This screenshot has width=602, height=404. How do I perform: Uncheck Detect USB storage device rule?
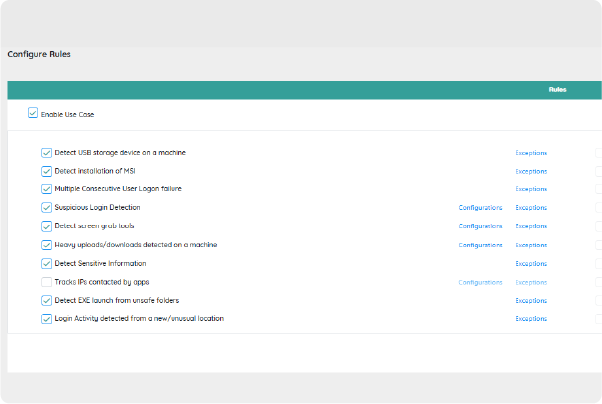[46, 153]
